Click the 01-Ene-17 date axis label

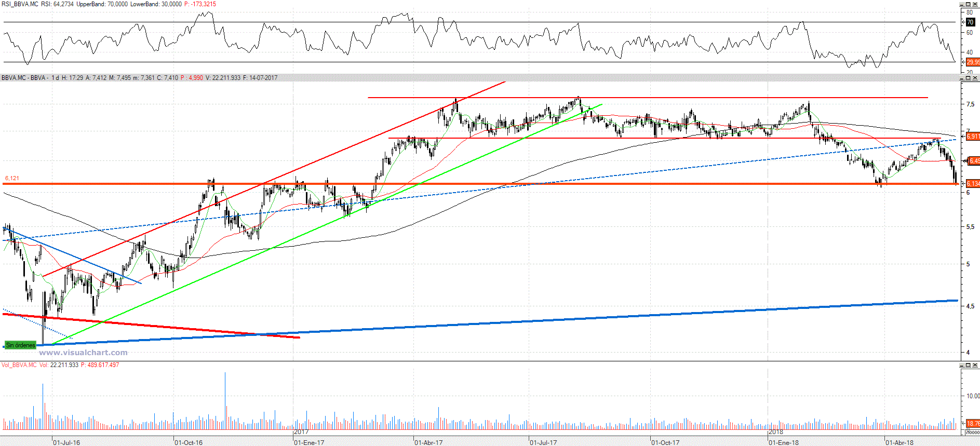coord(309,442)
